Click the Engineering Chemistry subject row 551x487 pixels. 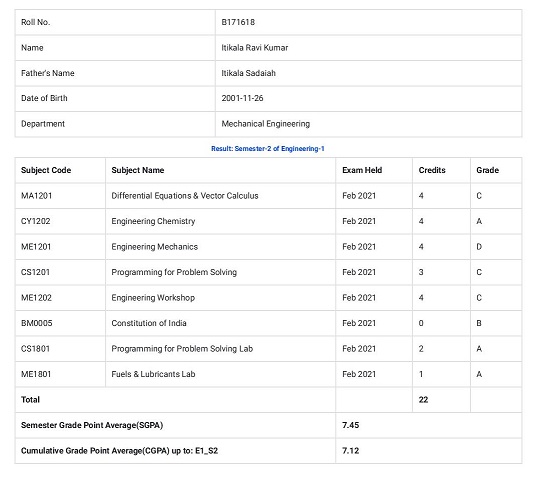(268, 221)
